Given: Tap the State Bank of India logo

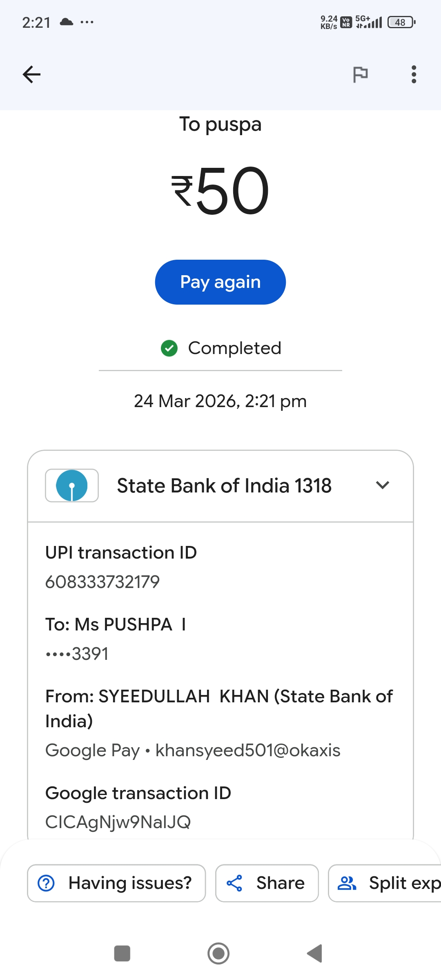Looking at the screenshot, I should tap(72, 486).
